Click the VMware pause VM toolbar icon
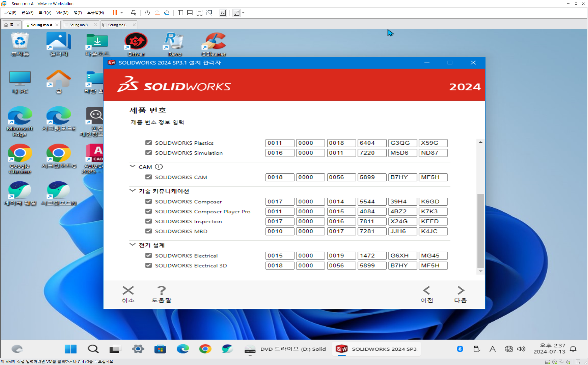The height and width of the screenshot is (365, 588). click(x=115, y=13)
